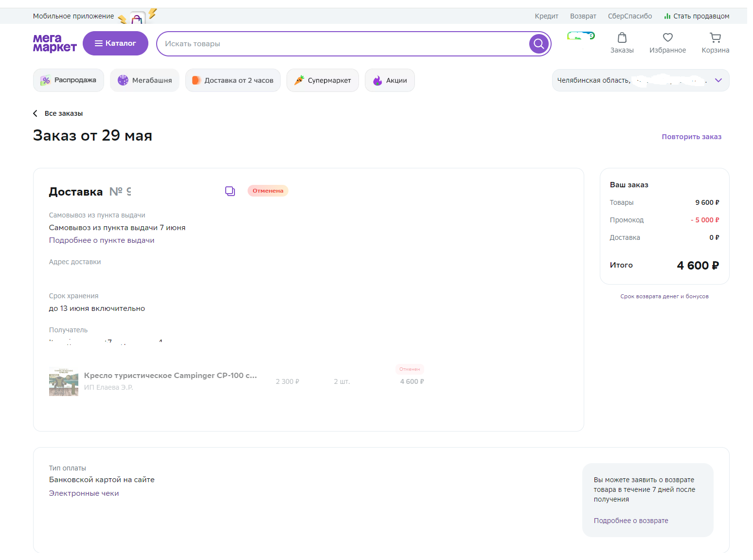Click Стать продавцом link
This screenshot has height=560, width=753.
697,16
